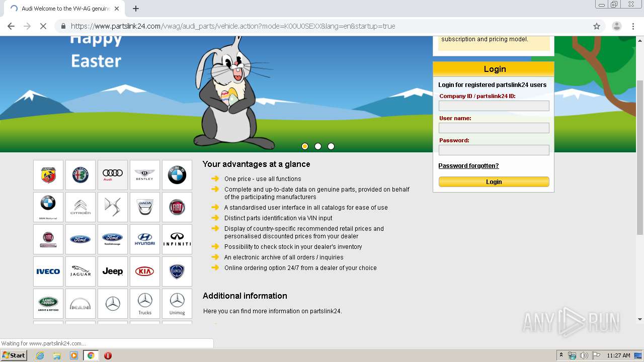Close the Audi Welcome tab
The height and width of the screenshot is (362, 644).
pos(117,9)
